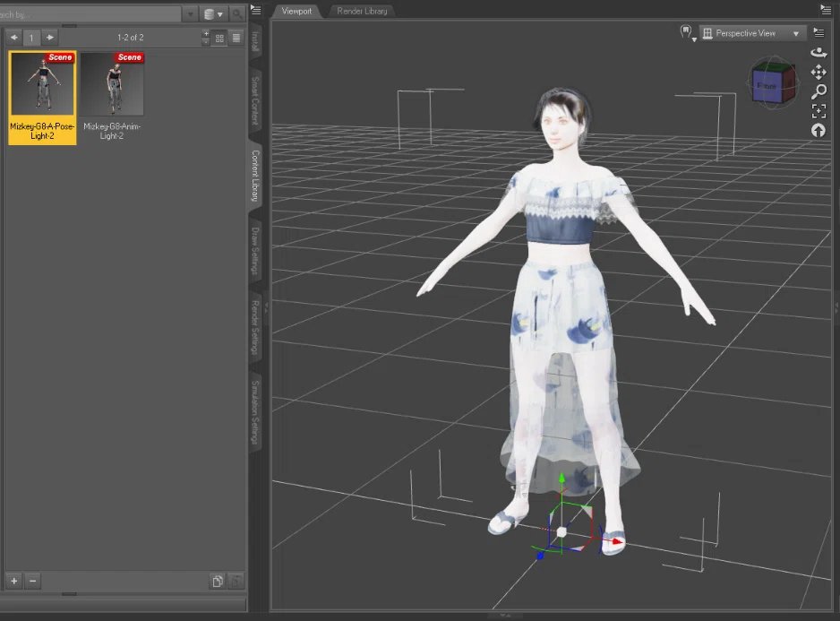Screen dimensions: 840x621
Task: Focus the Content Library search field
Action: point(90,14)
